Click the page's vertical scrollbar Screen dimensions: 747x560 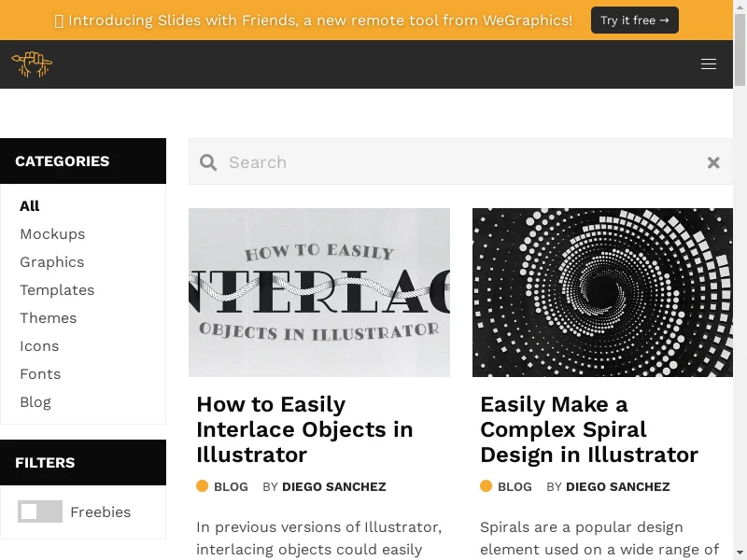tap(740, 280)
